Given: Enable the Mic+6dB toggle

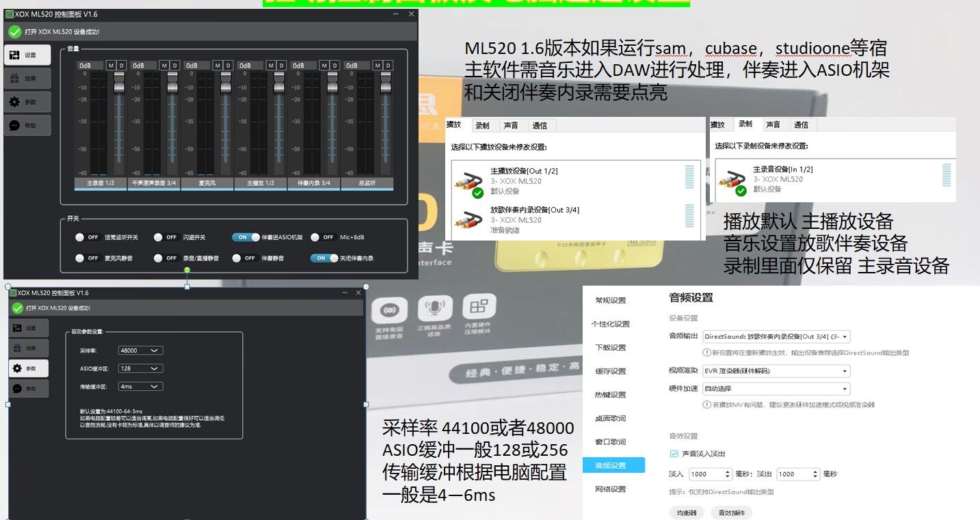Looking at the screenshot, I should 323,238.
